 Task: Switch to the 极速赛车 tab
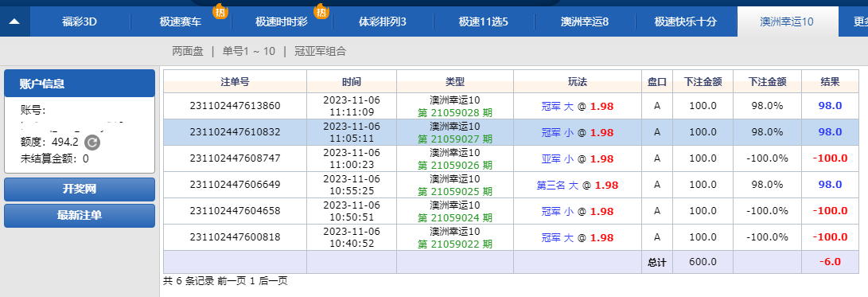181,21
